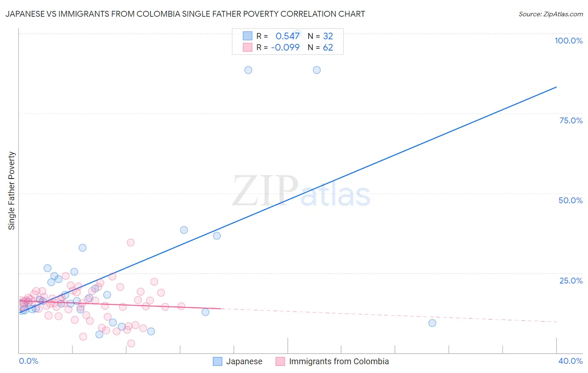Open the Source: ZipAtlas.com link

(x=551, y=14)
